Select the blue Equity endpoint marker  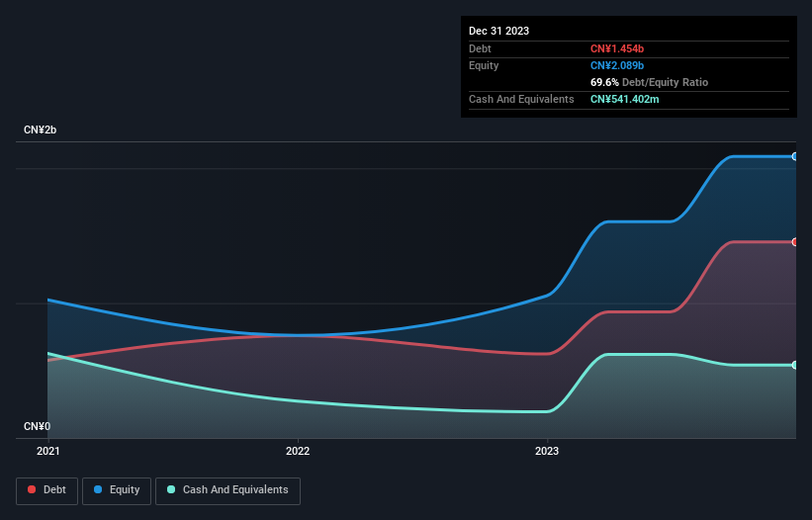795,156
